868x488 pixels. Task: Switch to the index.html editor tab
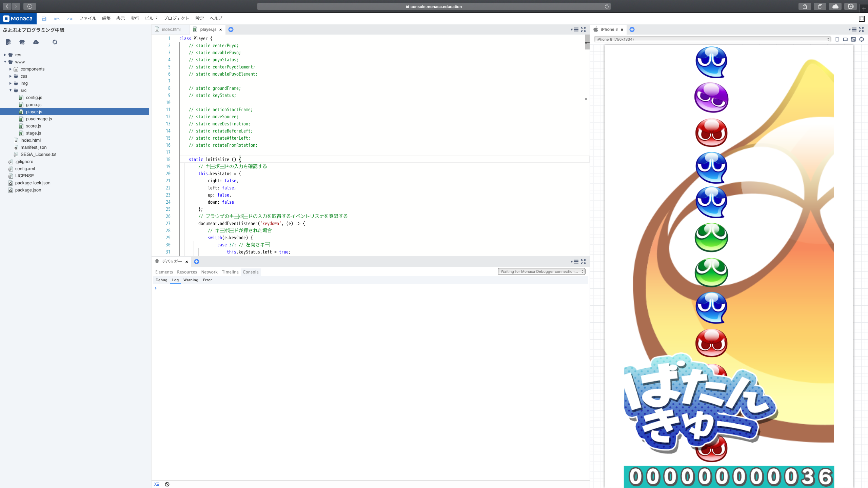(171, 29)
